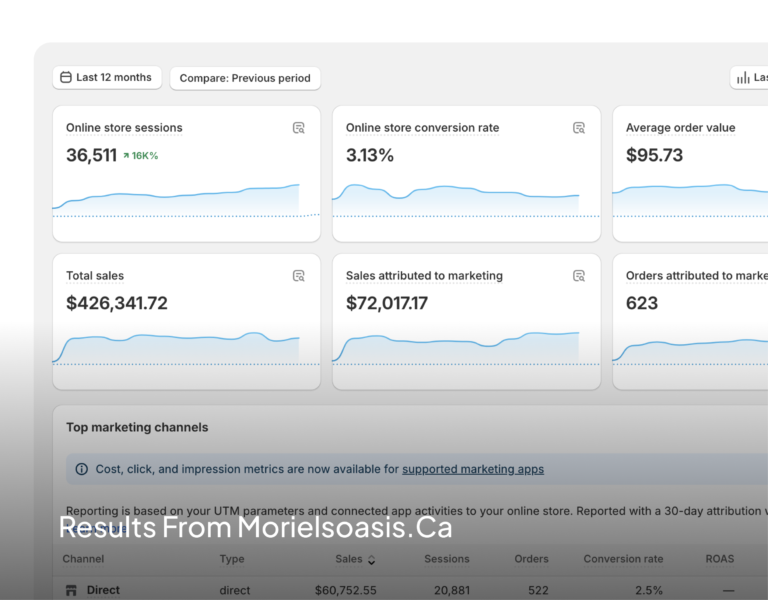This screenshot has width=768, height=600.
Task: Click the Top marketing channels heading
Action: (137, 428)
